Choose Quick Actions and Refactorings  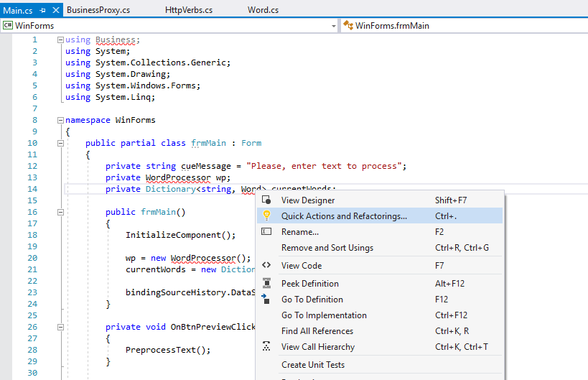380,216
